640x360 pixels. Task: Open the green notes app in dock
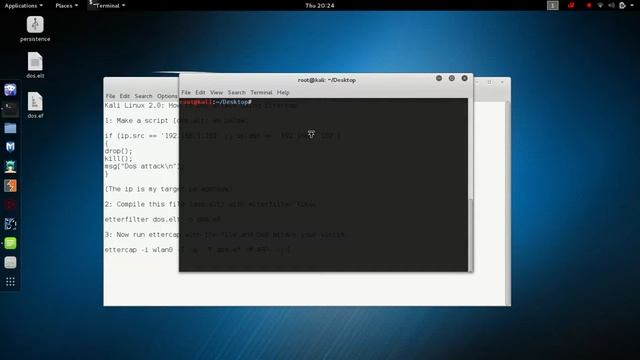tap(10, 243)
